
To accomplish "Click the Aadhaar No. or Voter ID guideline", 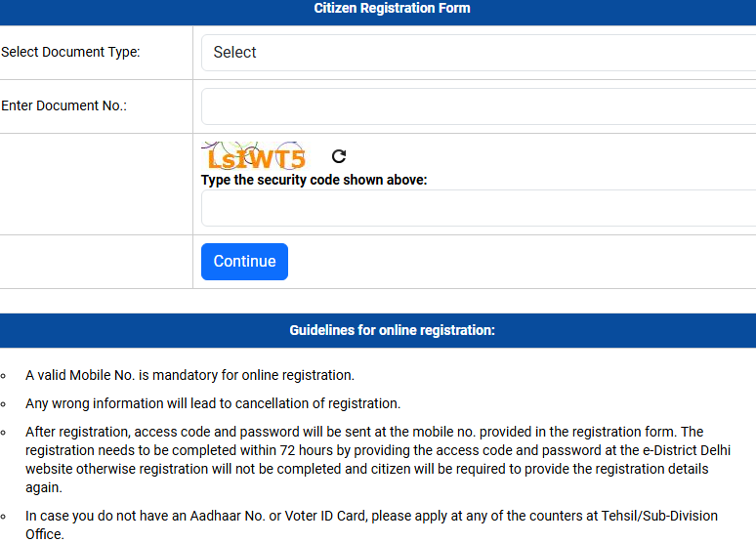I will pyautogui.click(x=372, y=525).
